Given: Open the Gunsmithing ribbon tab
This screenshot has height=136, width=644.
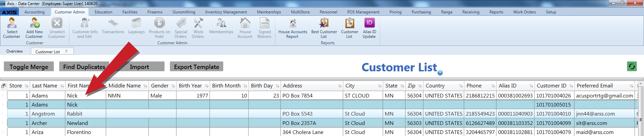Looking at the screenshot, I should [x=184, y=12].
